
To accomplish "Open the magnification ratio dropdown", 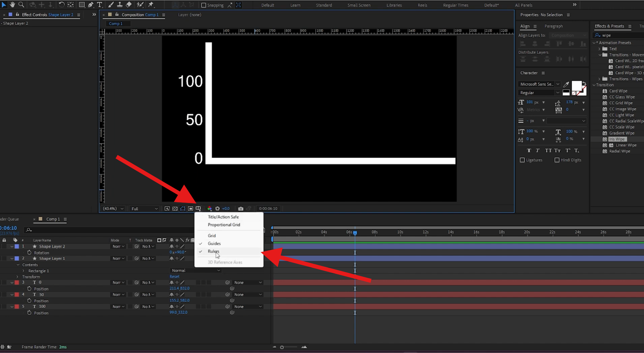I will pos(112,208).
